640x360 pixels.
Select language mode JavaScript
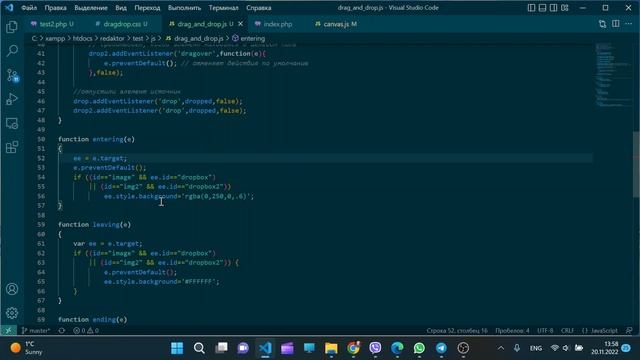pyautogui.click(x=600, y=331)
